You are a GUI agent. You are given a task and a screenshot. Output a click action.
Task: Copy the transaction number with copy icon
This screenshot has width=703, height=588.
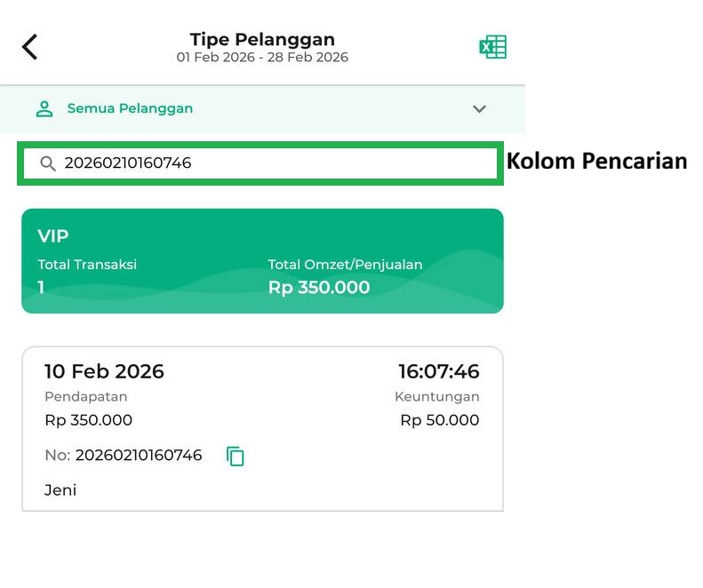click(236, 457)
